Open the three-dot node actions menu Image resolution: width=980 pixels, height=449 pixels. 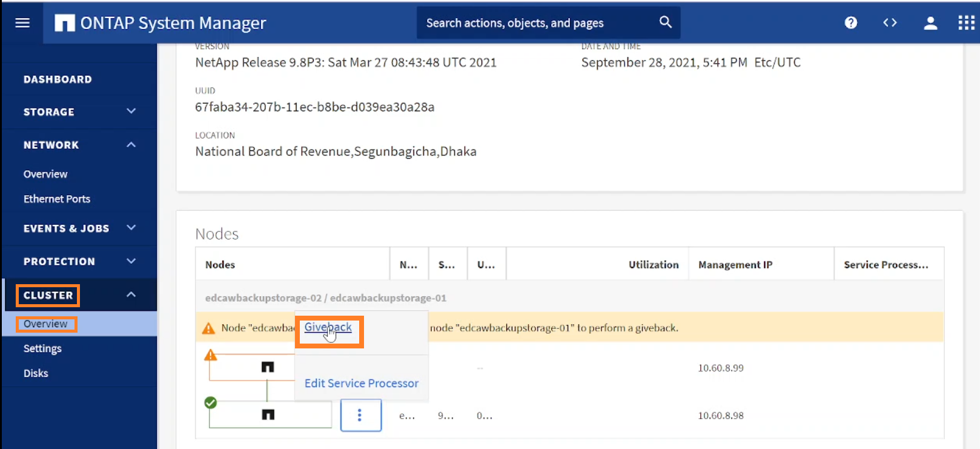click(360, 415)
